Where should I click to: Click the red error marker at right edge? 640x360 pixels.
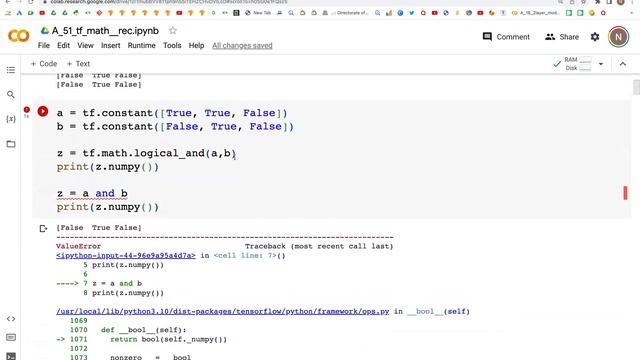[625, 193]
